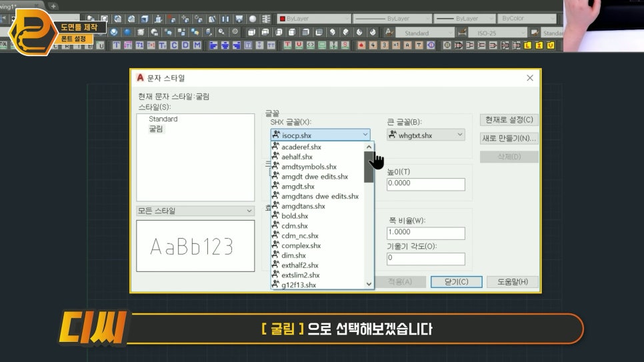The width and height of the screenshot is (644, 362).
Task: Click the table style icon in toolbar
Action: [x=535, y=32]
